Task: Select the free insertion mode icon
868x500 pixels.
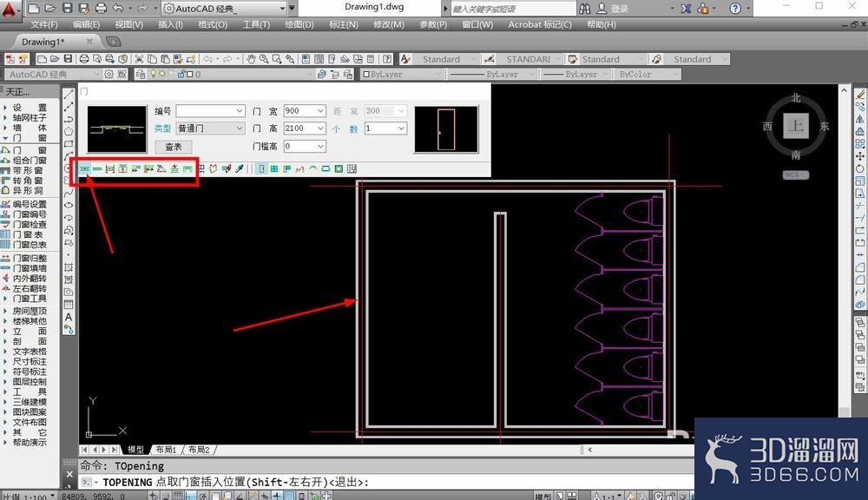Action: coord(85,169)
